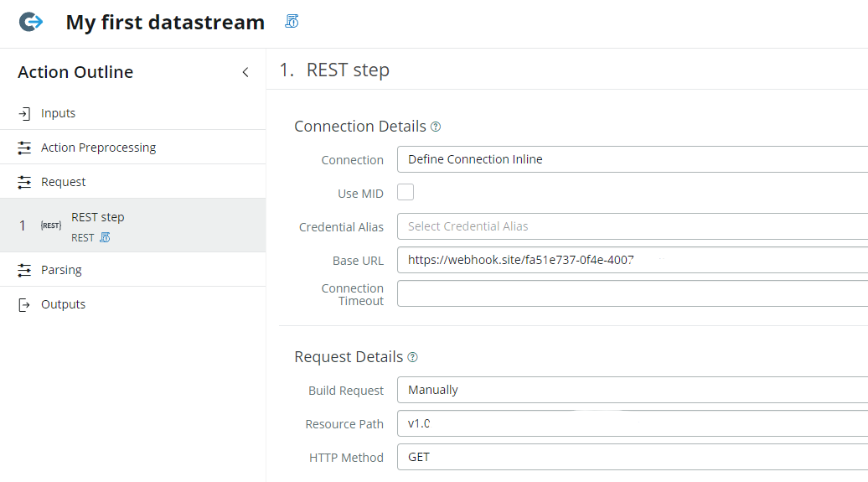Click the Action Preprocessing sliders icon
The height and width of the screenshot is (482, 868).
(x=24, y=148)
